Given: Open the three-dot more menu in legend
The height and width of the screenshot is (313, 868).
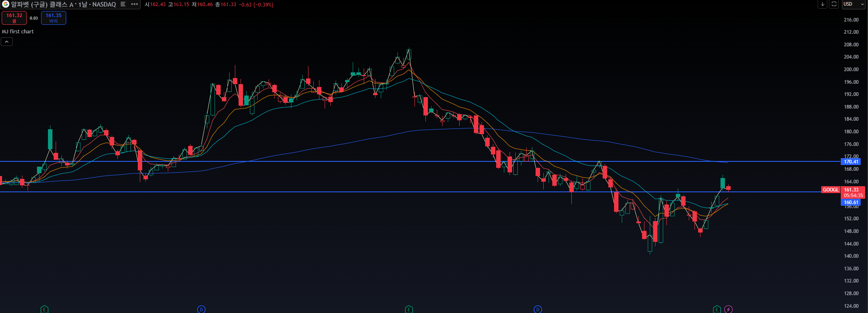Looking at the screenshot, I should point(135,4).
